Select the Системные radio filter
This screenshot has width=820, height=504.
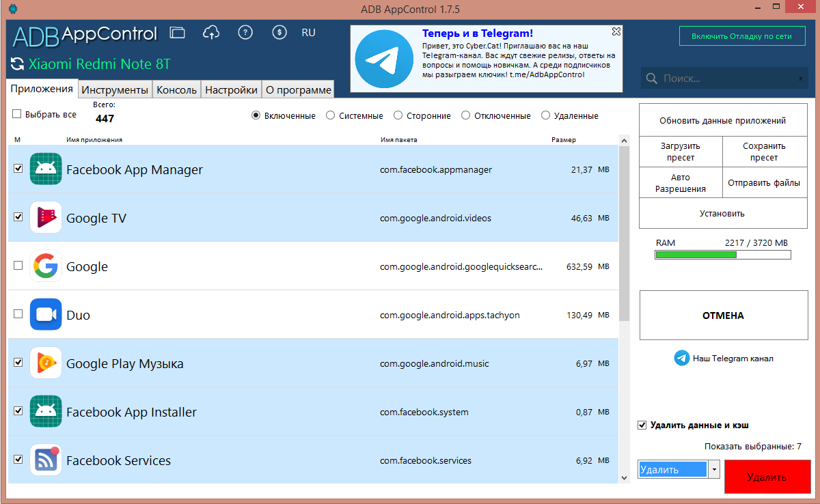click(x=330, y=115)
